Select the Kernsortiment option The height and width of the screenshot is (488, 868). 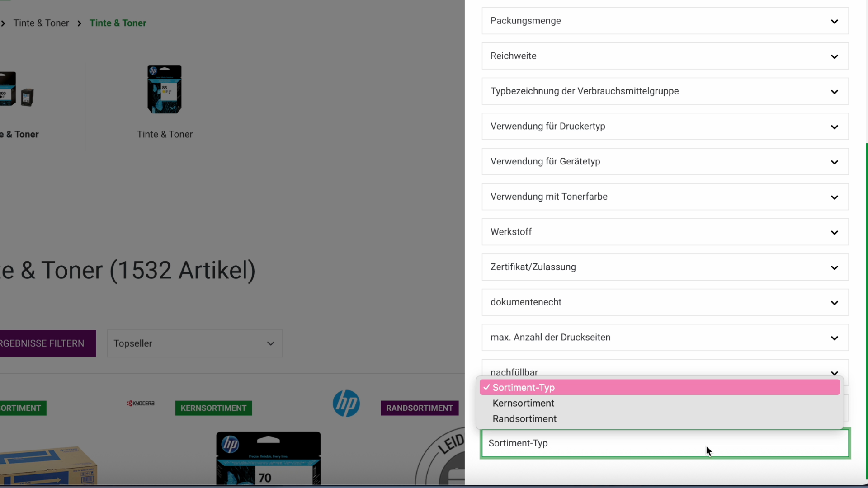point(523,403)
